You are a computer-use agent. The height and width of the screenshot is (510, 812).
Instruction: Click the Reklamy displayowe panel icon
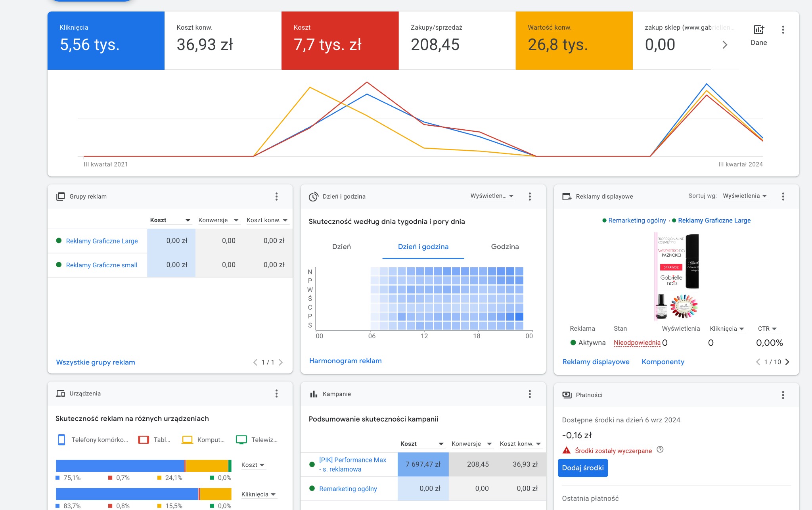[x=567, y=196]
